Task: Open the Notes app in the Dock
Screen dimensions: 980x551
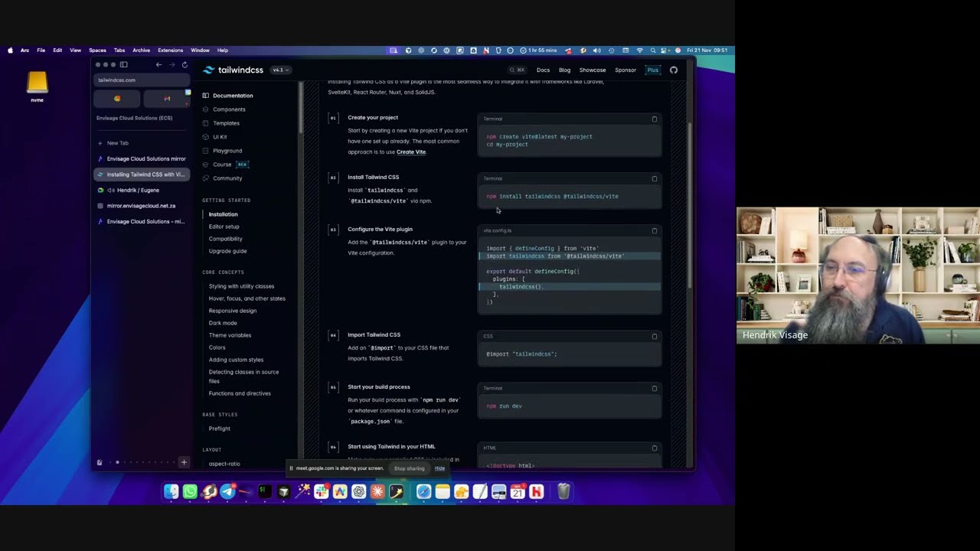Action: pyautogui.click(x=443, y=491)
